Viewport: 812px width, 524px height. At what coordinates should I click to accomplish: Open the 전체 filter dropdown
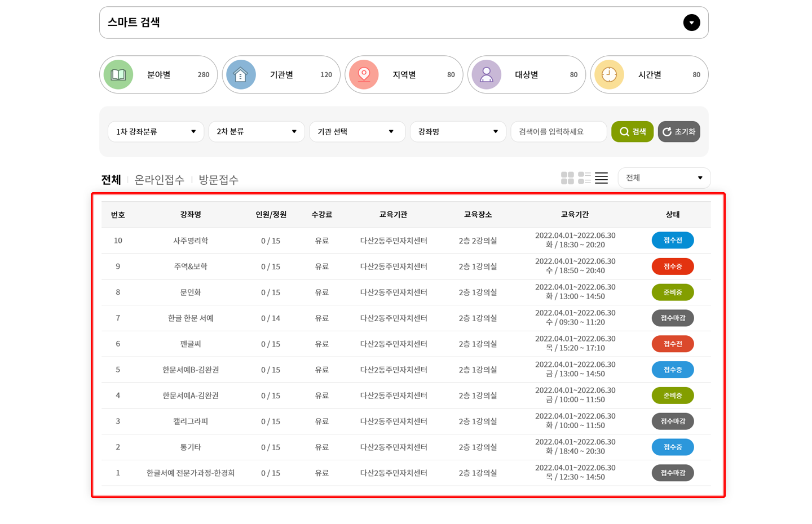(x=664, y=178)
